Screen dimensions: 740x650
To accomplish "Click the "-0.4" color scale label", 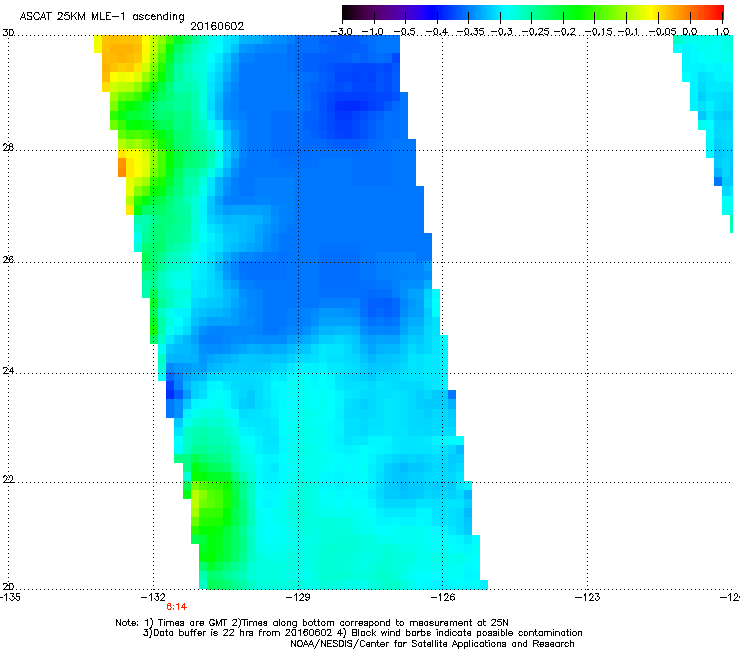I will [x=437, y=32].
